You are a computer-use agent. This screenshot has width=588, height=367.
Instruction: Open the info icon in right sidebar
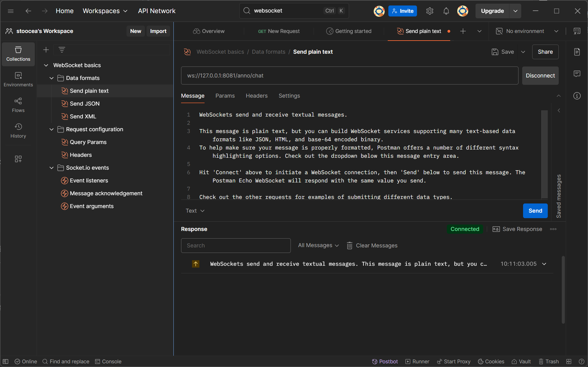point(577,96)
